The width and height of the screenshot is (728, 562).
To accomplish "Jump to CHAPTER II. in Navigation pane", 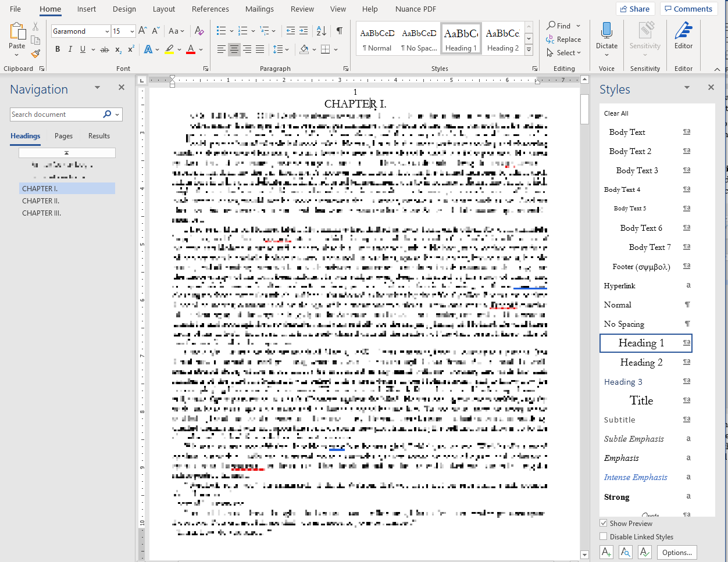I will click(x=41, y=201).
